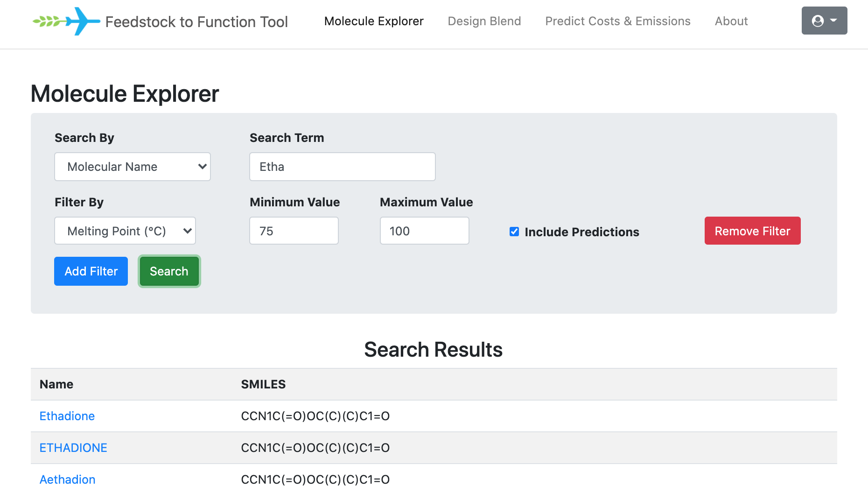Click the blue Add Filter button
Viewport: 868px width, 493px height.
91,271
